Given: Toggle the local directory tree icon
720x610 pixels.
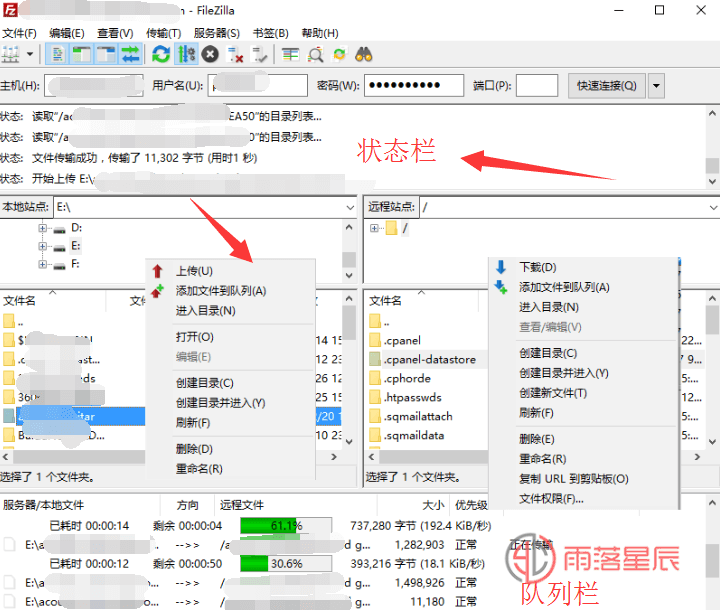Looking at the screenshot, I should click(x=82, y=54).
